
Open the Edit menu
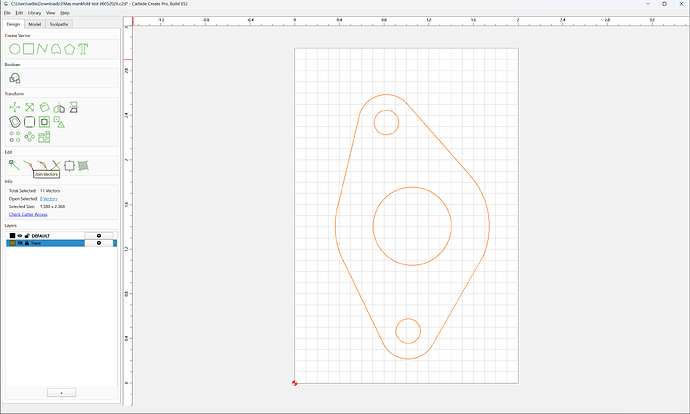click(19, 13)
